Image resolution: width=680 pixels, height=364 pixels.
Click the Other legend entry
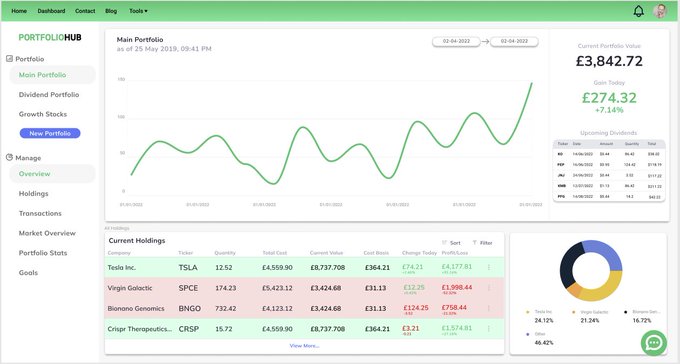(x=539, y=338)
